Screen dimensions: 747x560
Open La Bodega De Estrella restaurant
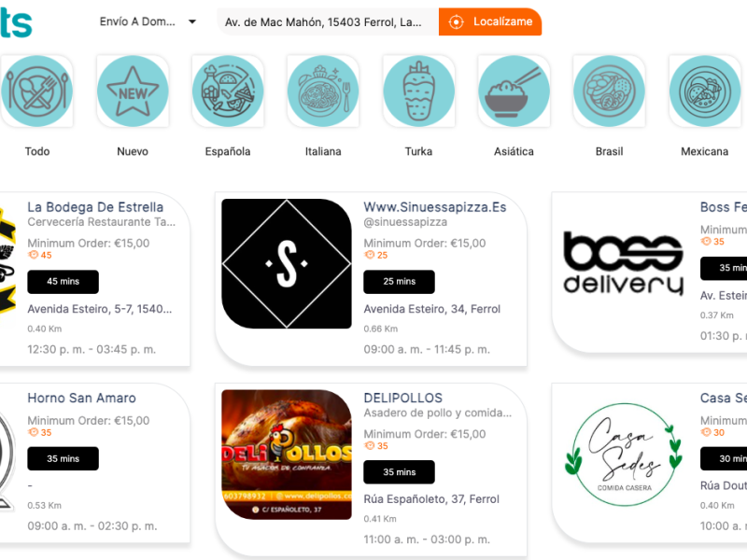pyautogui.click(x=95, y=207)
